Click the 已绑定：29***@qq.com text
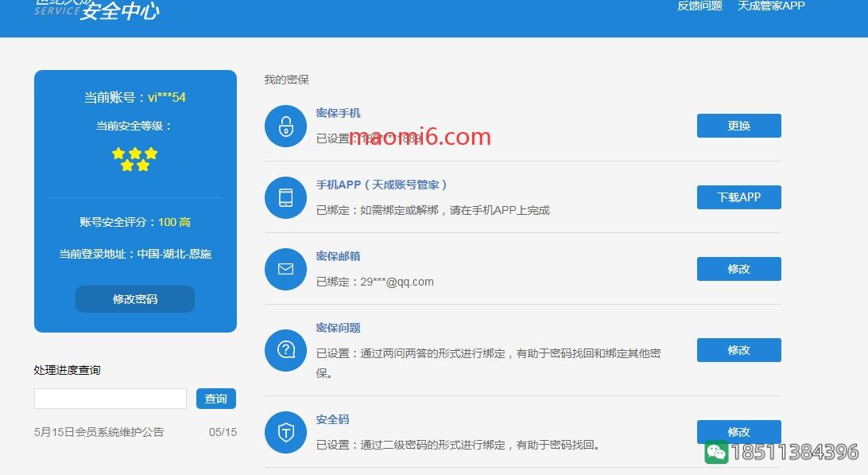This screenshot has width=868, height=475. pyautogui.click(x=374, y=282)
